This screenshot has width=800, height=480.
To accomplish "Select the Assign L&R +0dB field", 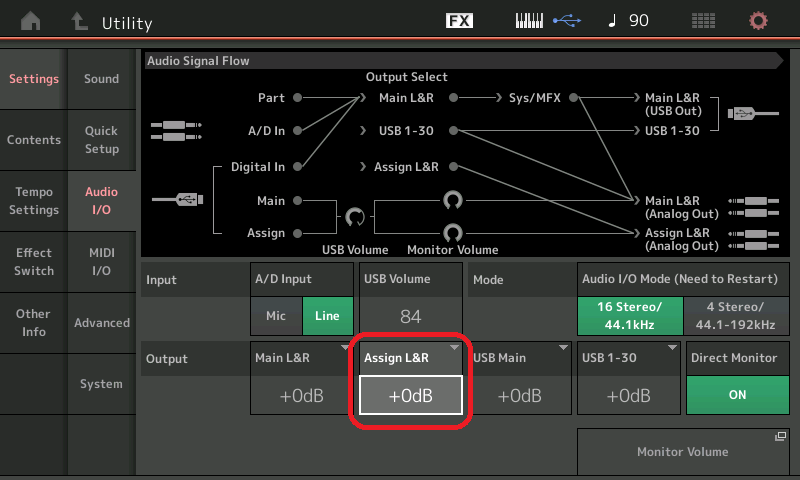I will pos(410,395).
